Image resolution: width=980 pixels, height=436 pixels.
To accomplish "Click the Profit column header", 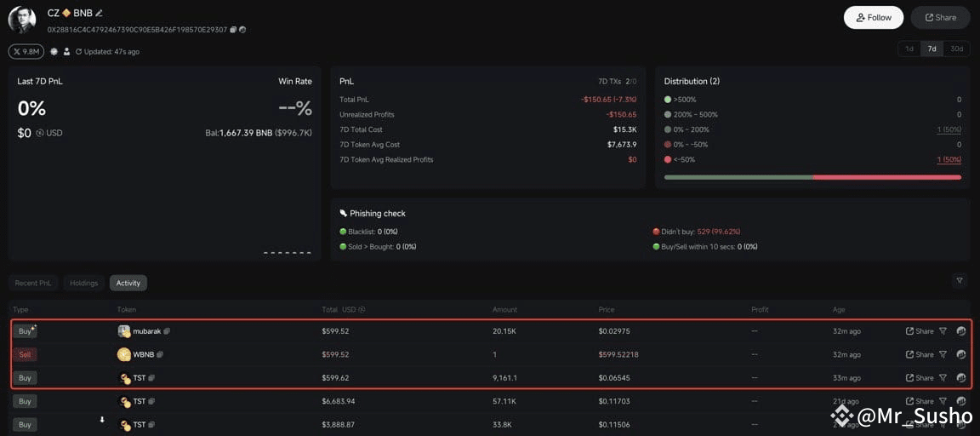I will 760,310.
